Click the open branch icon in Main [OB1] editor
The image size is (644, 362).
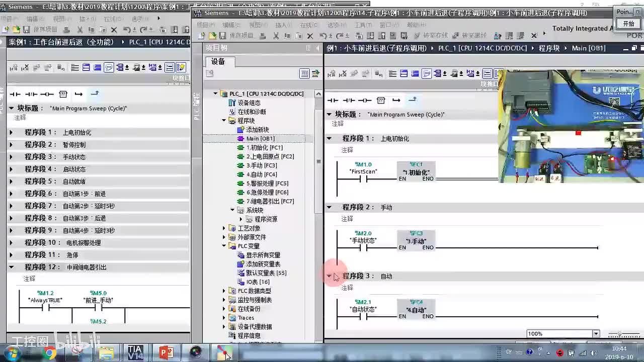[396, 100]
